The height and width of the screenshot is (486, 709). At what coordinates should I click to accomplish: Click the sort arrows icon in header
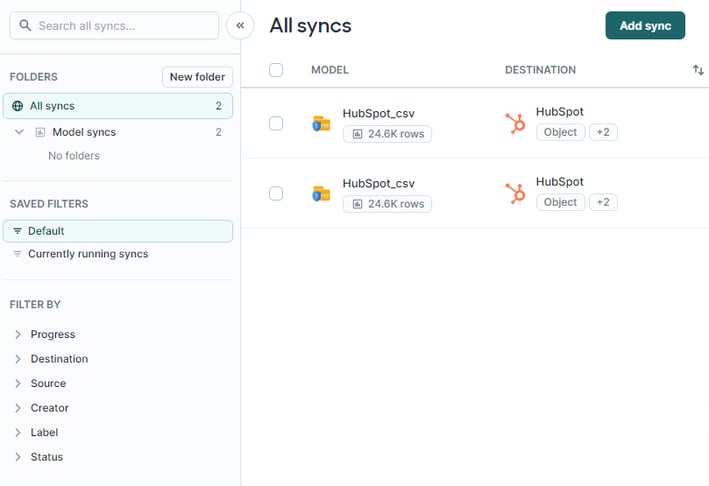coord(698,70)
